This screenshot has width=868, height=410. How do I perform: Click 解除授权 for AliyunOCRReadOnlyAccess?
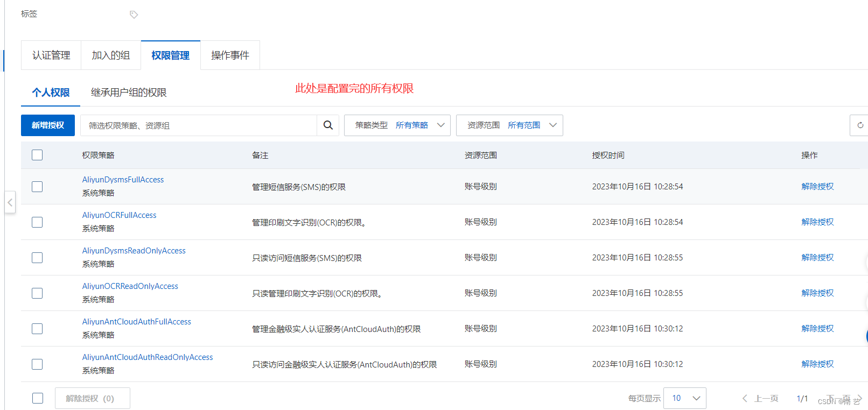click(817, 293)
